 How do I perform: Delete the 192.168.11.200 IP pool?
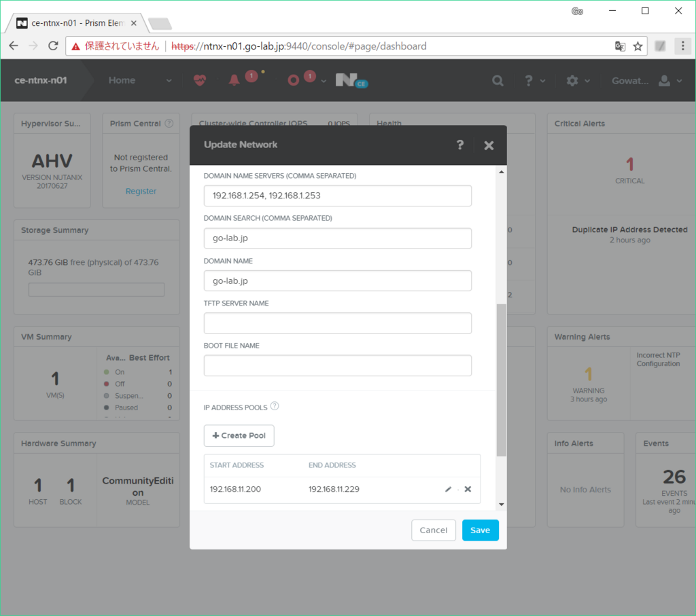(x=468, y=489)
